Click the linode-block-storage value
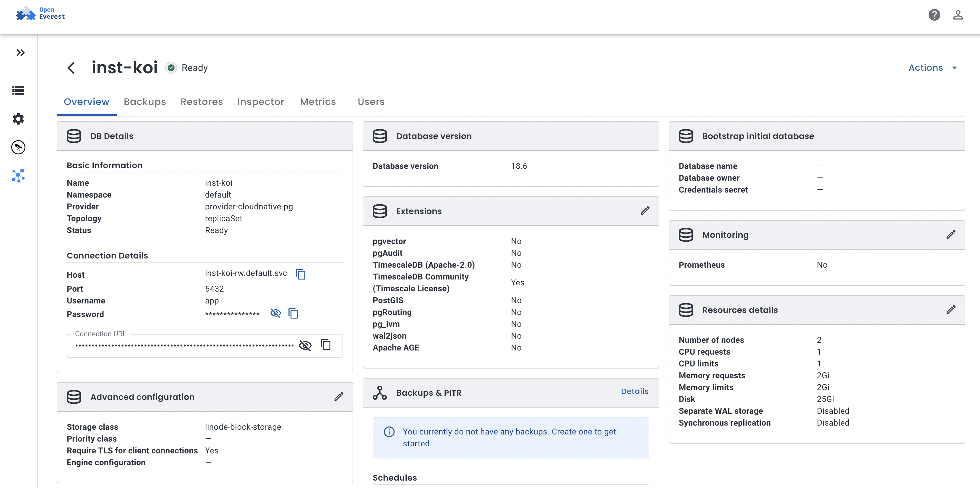This screenshot has width=980, height=488. pyautogui.click(x=243, y=427)
